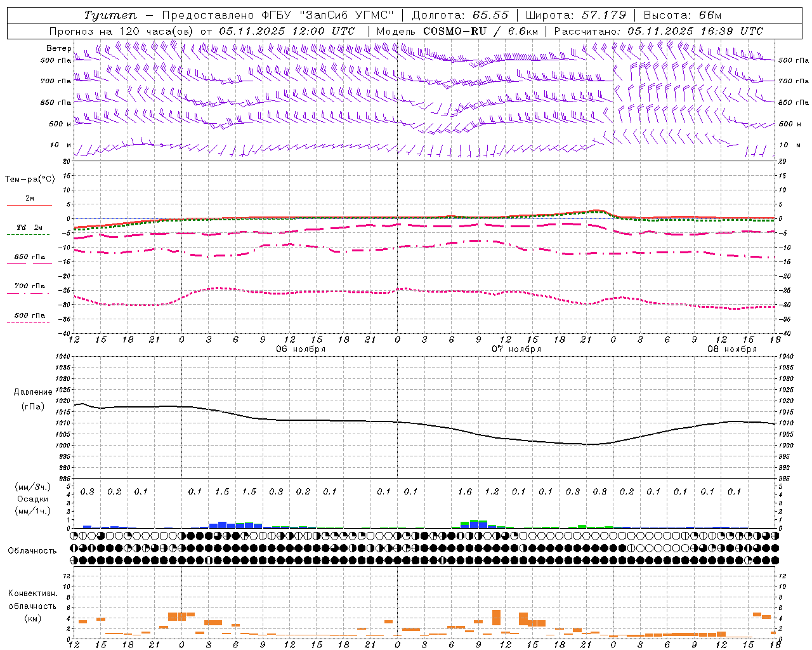This screenshot has height=650, width=812.
Task: Click the "(мм/3ч.)" precipitation unit label
Action: 33,487
